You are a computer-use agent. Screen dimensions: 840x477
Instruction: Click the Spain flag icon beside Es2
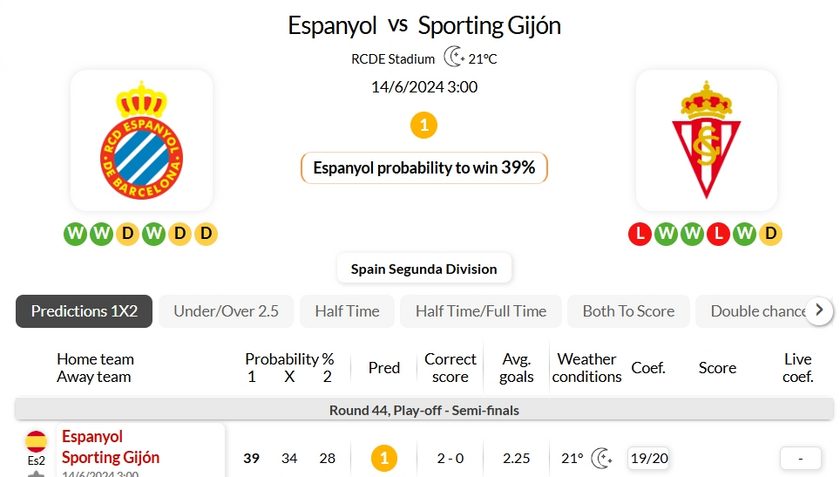click(36, 441)
